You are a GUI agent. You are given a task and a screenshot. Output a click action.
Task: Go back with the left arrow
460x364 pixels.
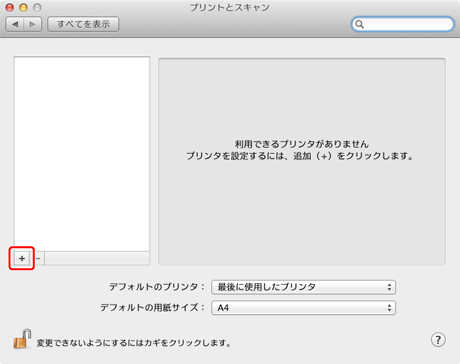click(x=15, y=24)
